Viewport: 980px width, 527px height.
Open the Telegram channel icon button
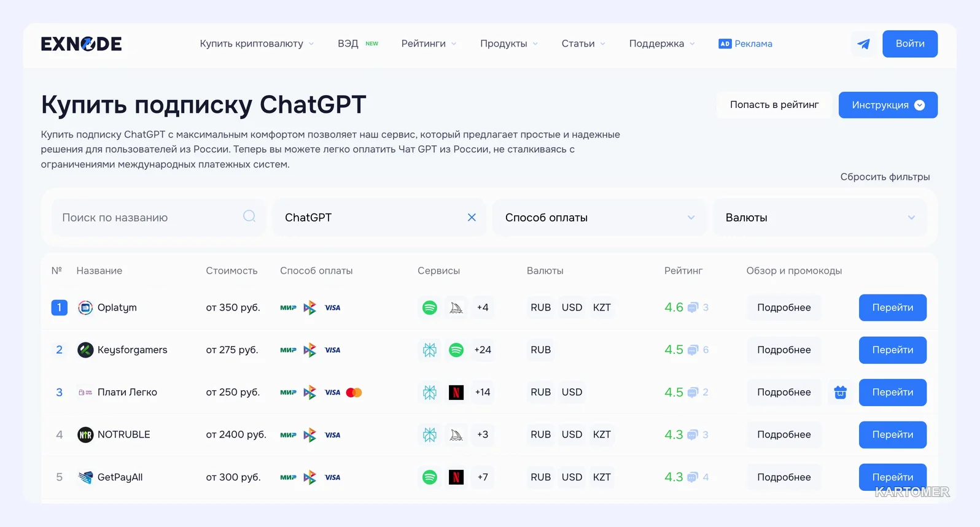[x=863, y=44]
